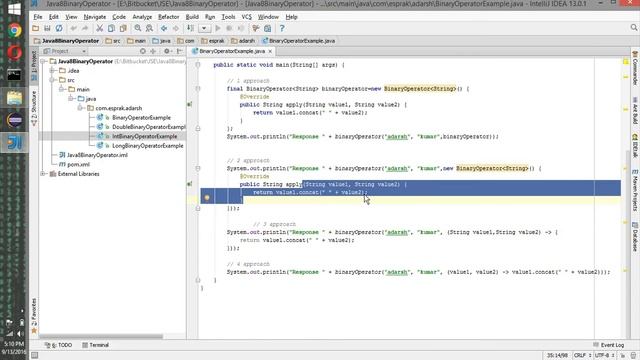
Task: Click Scroll from Source icon in Project panel
Action: (142, 51)
